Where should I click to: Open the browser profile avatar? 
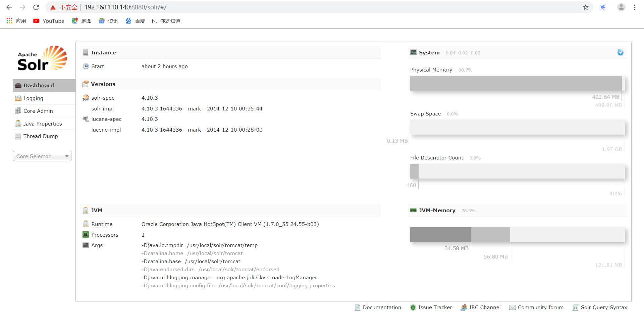coord(621,7)
